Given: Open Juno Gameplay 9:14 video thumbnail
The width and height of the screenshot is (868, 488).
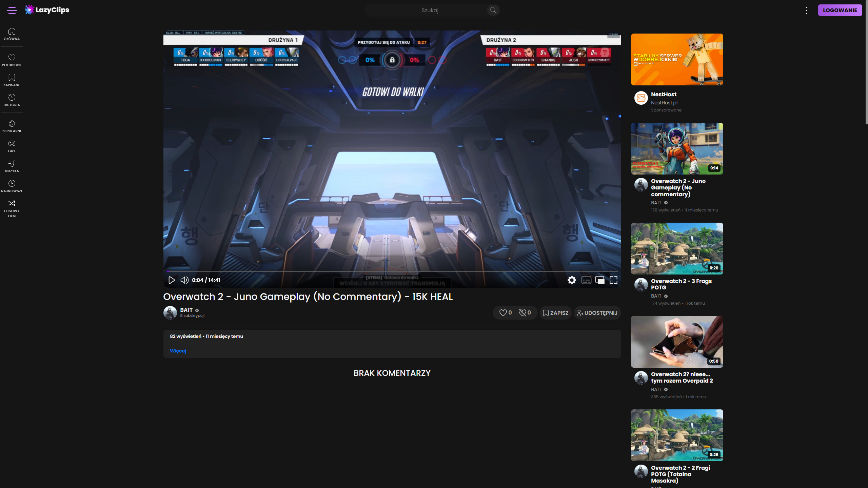Looking at the screenshot, I should click(677, 148).
